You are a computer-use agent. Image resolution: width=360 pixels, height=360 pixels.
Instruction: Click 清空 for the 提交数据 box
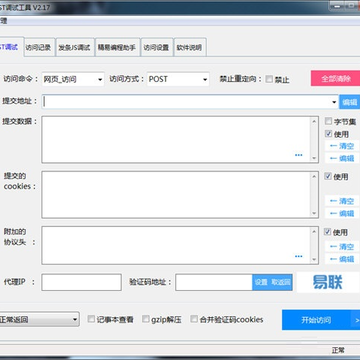[342, 146]
